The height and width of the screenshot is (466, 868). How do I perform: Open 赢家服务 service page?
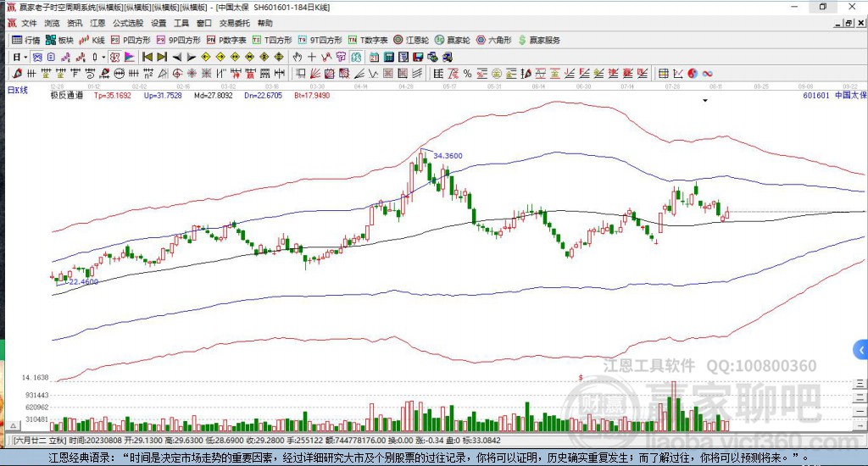(x=539, y=40)
